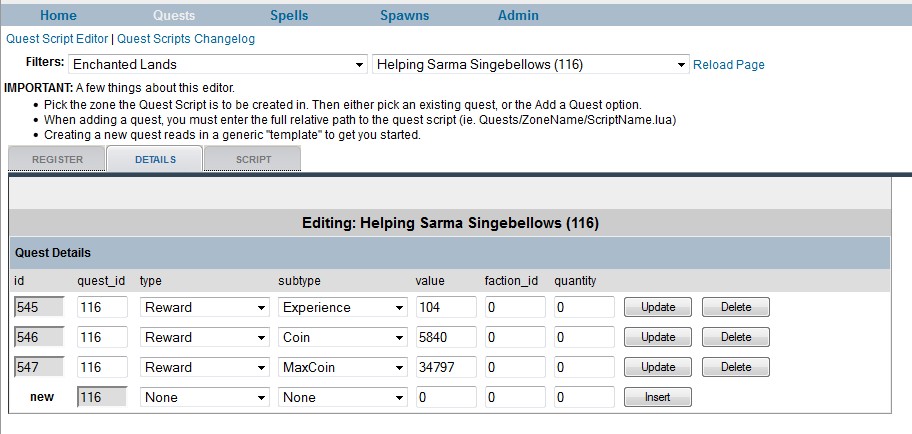Select the Details tab
This screenshot has width=912, height=434.
(154, 159)
